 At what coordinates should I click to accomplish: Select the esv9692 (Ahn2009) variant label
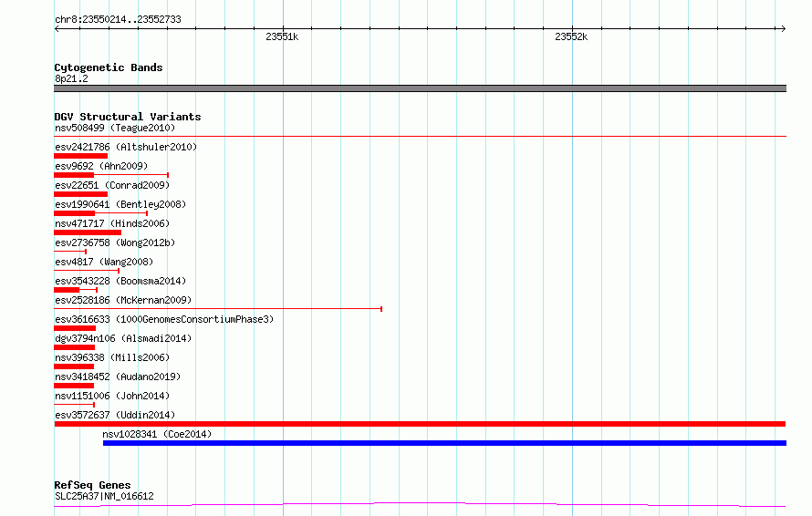click(x=101, y=166)
